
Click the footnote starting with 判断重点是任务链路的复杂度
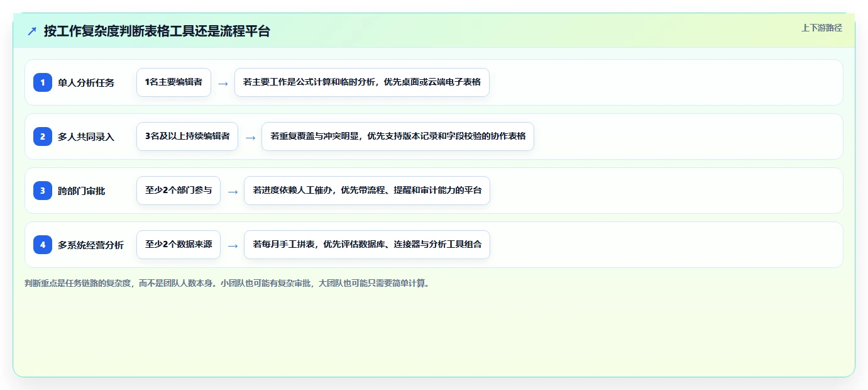click(228, 283)
